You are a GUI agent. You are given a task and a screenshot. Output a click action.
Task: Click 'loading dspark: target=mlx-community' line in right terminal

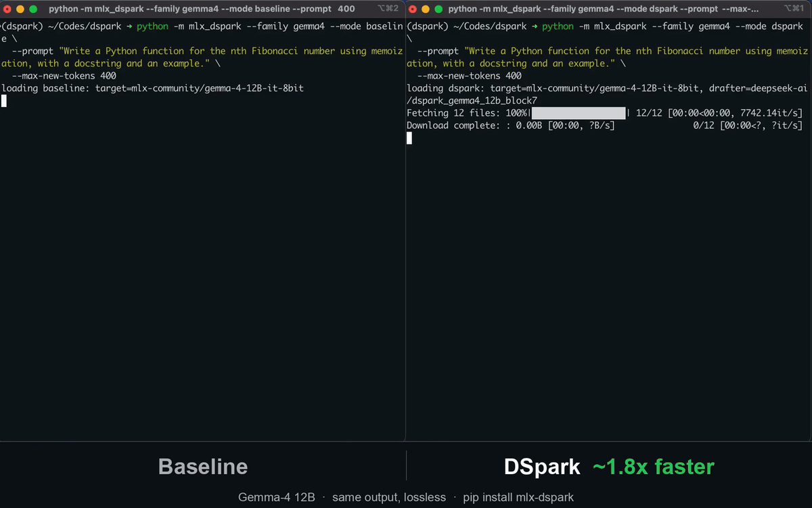pos(607,89)
